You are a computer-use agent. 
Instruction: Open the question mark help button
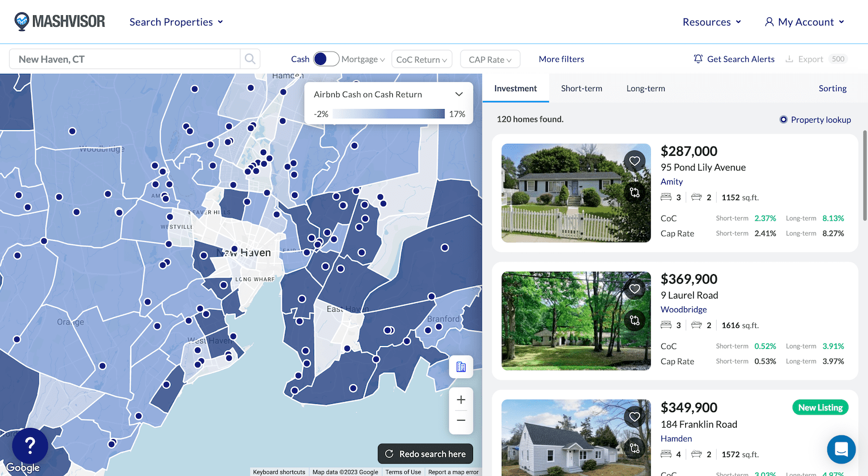point(30,446)
